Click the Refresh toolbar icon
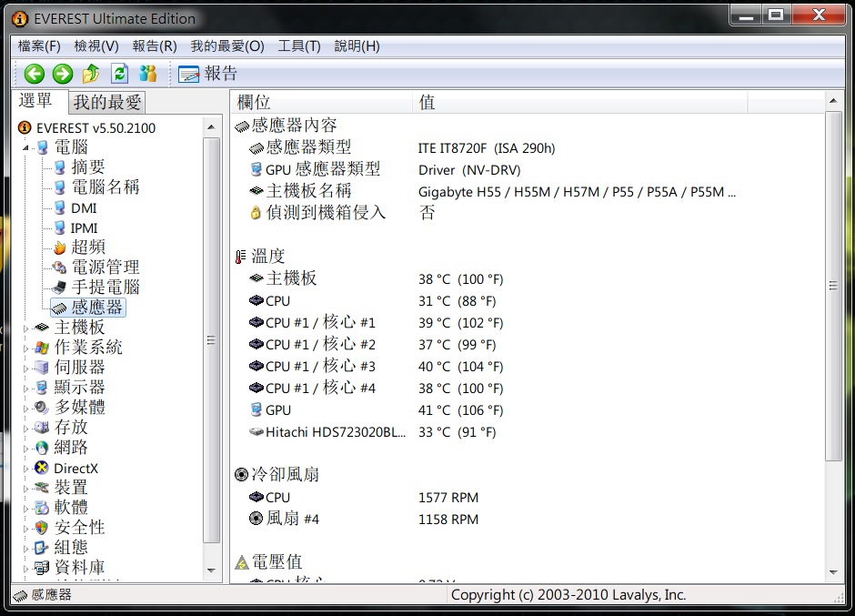 pos(119,74)
